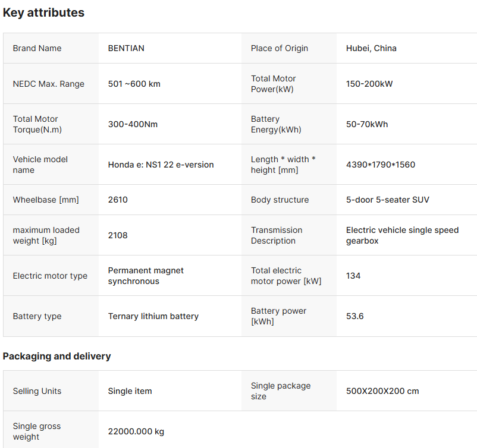Screen dimensions: 477x448
Task: Click the 22000.000 kg gross weight value
Action: pyautogui.click(x=136, y=431)
